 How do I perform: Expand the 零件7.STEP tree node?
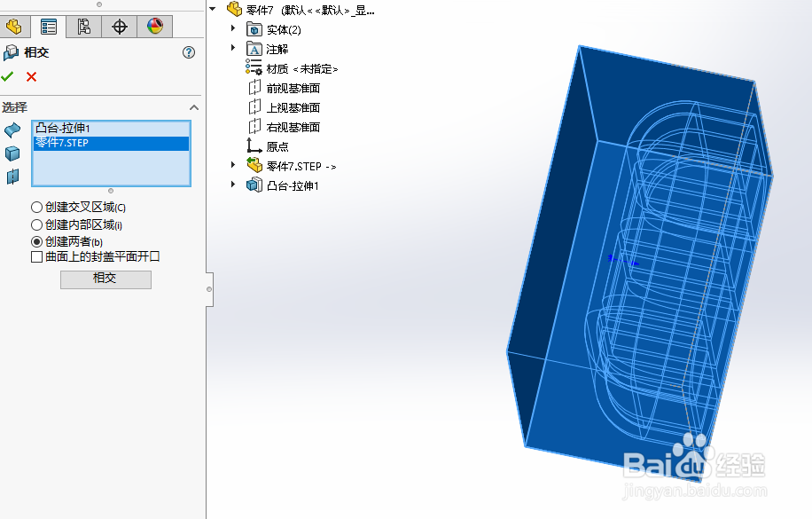click(232, 165)
